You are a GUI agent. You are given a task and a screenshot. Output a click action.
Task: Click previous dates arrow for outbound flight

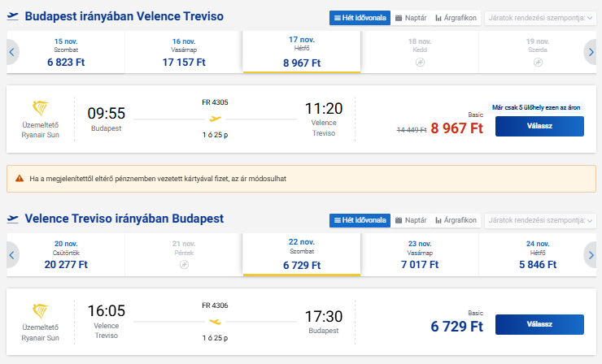coord(11,53)
